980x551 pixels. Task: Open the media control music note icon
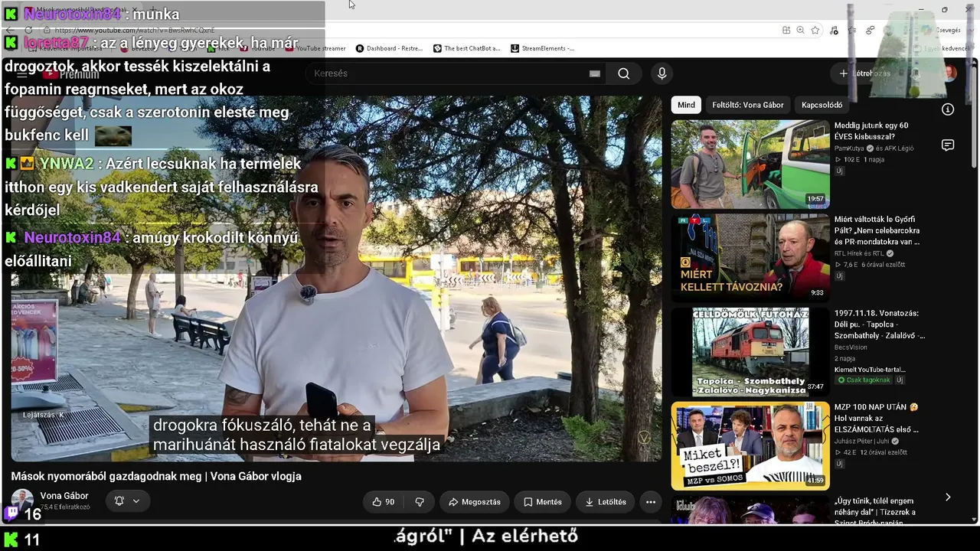pyautogui.click(x=834, y=30)
